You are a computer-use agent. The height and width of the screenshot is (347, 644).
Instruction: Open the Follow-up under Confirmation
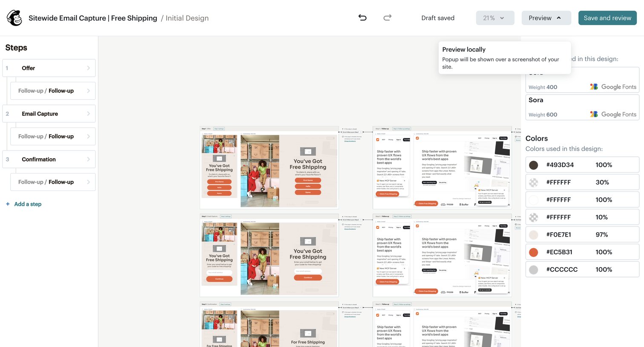[x=53, y=182]
